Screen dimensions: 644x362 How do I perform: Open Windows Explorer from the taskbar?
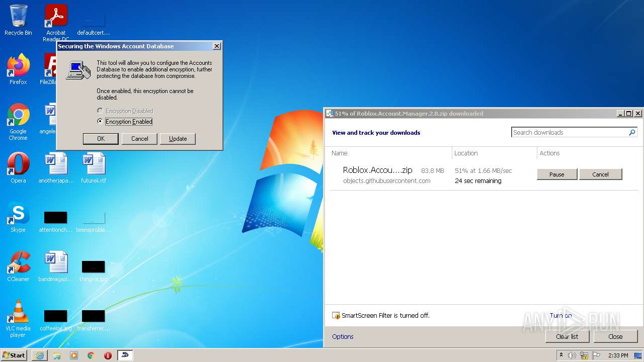57,355
